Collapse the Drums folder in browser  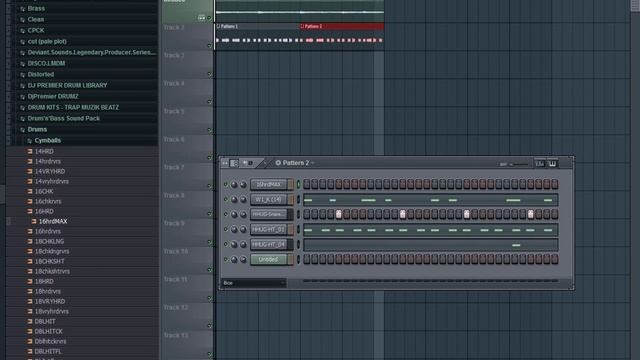pos(22,130)
